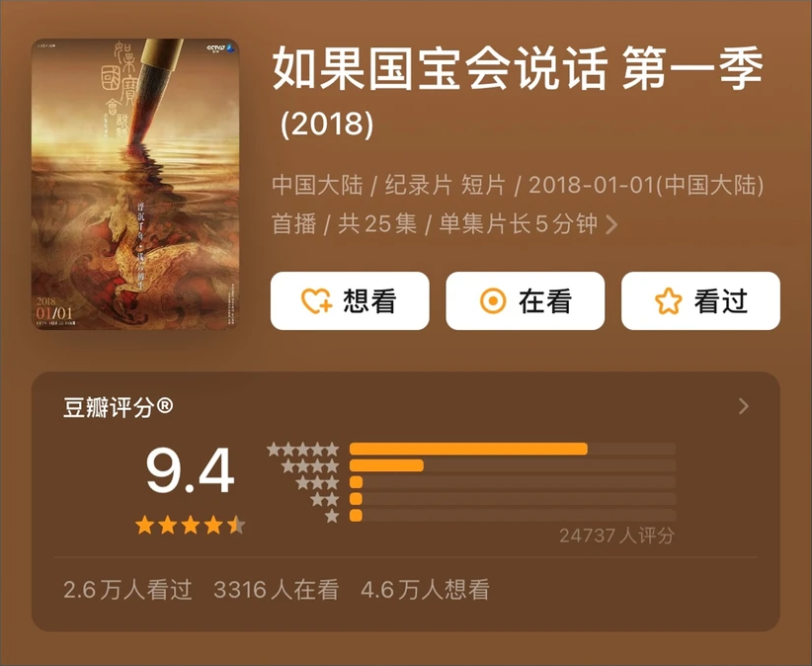Open rating details via 豆瓣评分 chevron
The height and width of the screenshot is (666, 812).
[x=744, y=406]
